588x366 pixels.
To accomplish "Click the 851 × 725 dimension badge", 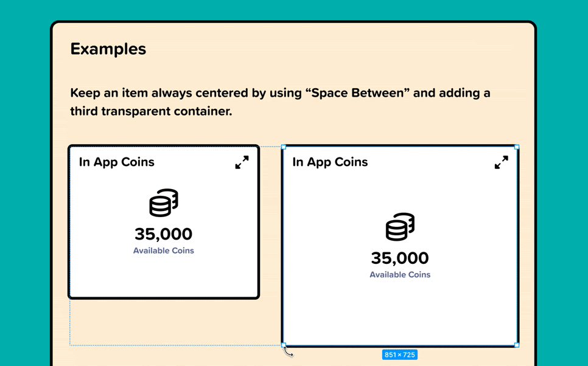I will pos(399,354).
